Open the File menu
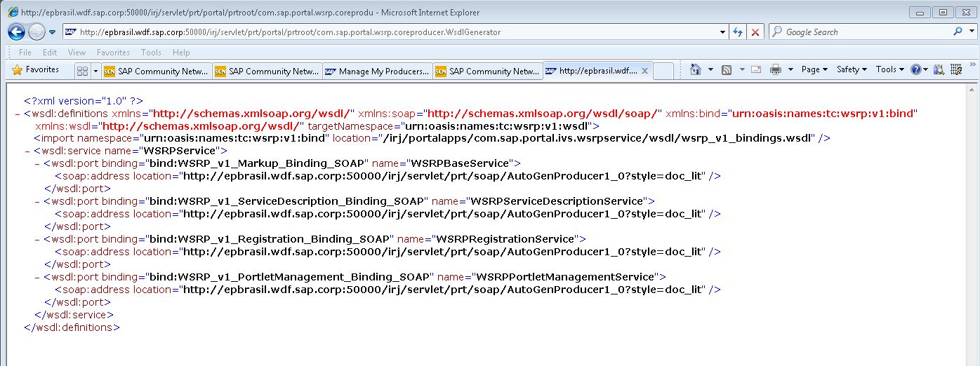The height and width of the screenshot is (366, 980). pyautogui.click(x=25, y=53)
